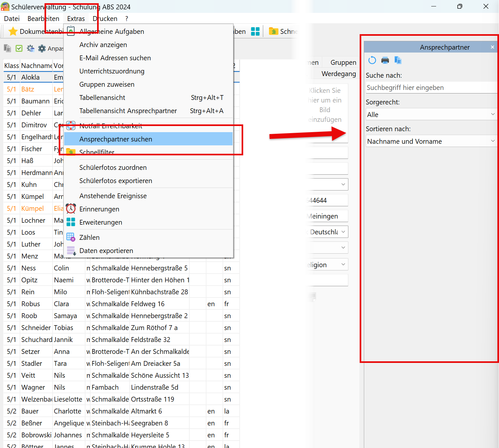Select Ansprechpartner suchen in the Extras menu
The height and width of the screenshot is (448, 499).
(148, 139)
